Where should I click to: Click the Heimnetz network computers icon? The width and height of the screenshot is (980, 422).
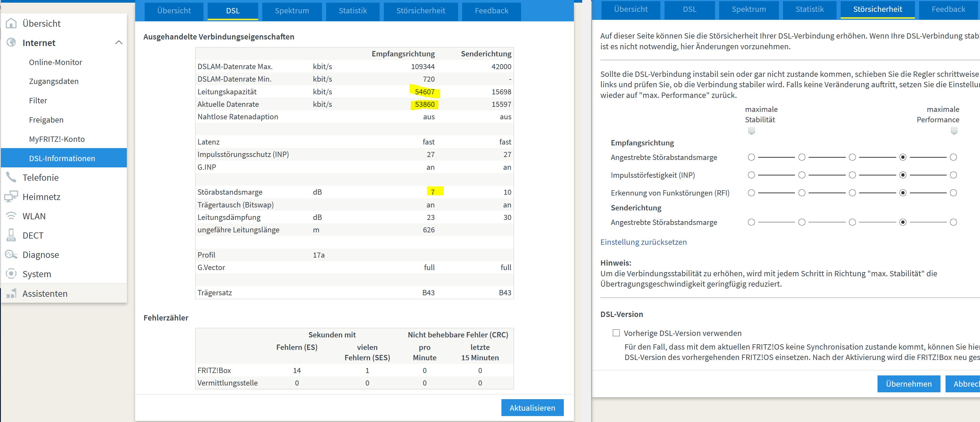tap(11, 196)
